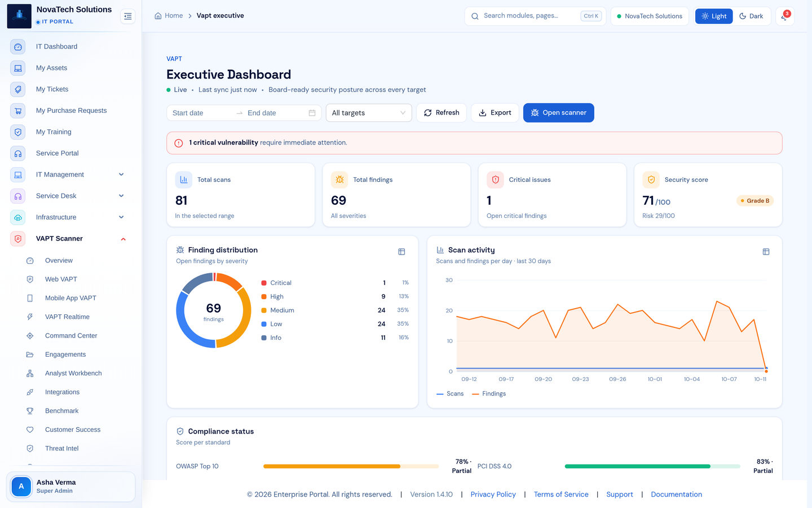Image resolution: width=812 pixels, height=508 pixels.
Task: Click the Analyst Workbench network icon
Action: pos(30,374)
